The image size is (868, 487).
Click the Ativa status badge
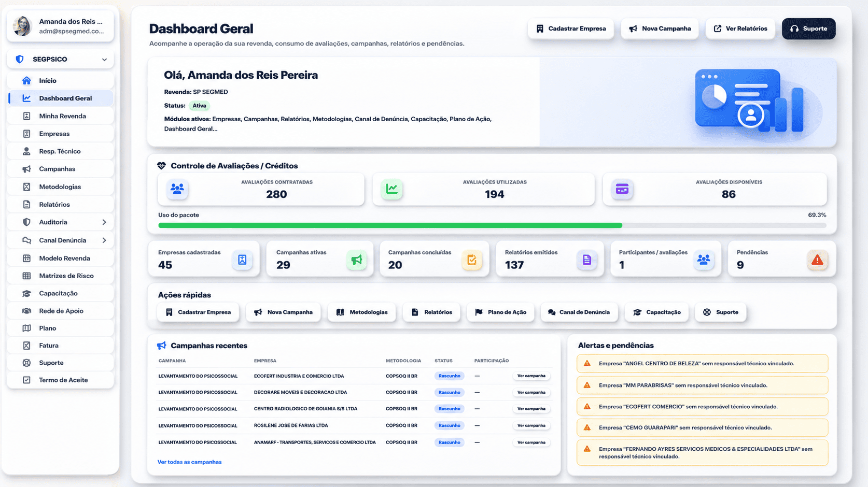point(199,106)
